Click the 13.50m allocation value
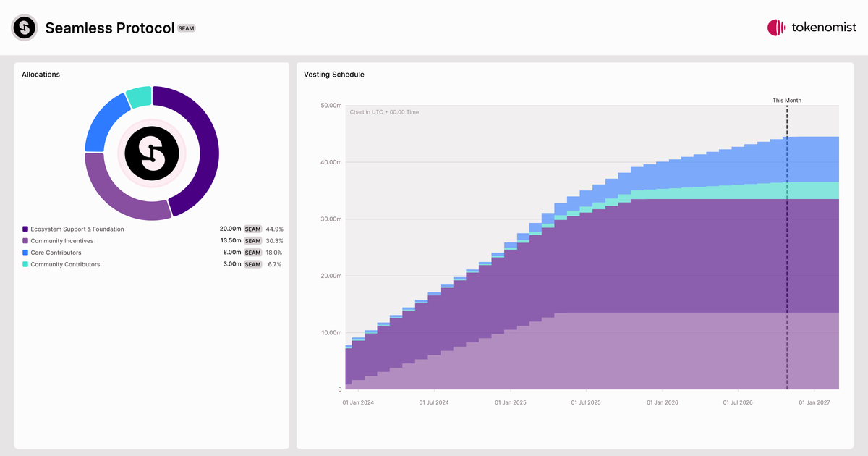Screen dimensions: 868x456 (231, 241)
